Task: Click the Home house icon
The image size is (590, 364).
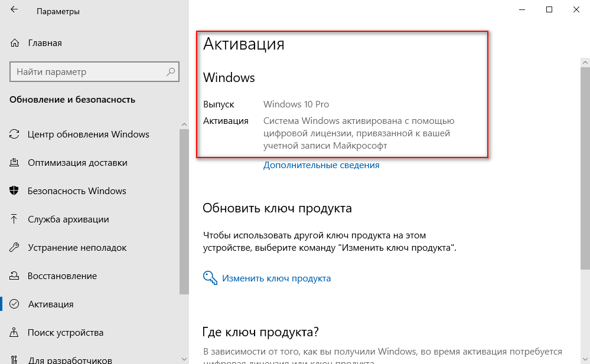Action: (14, 43)
